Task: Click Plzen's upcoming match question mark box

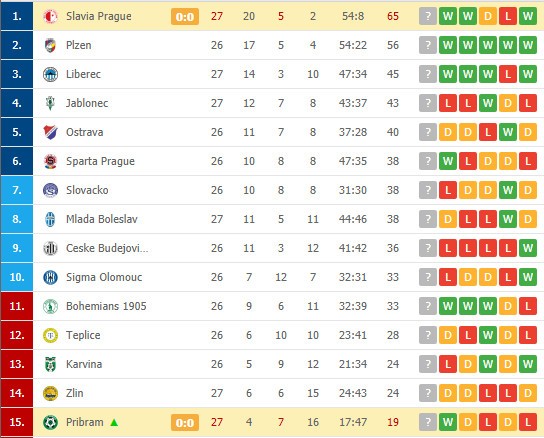Action: pyautogui.click(x=428, y=45)
